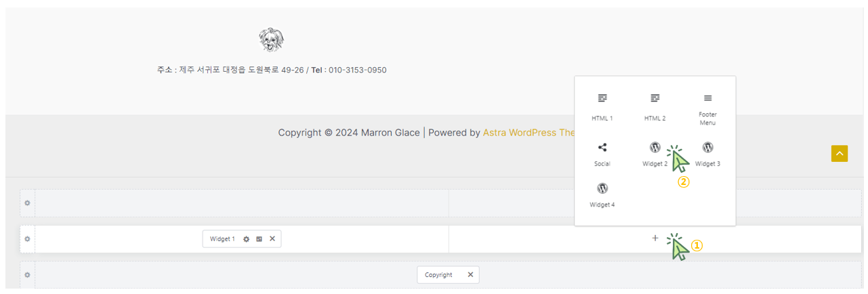
Task: Choose Widget 2 from the element popup
Action: point(655,154)
